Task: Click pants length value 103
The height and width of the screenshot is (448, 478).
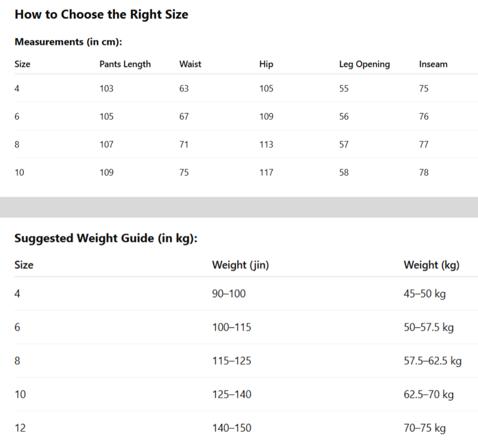Action: (x=106, y=89)
